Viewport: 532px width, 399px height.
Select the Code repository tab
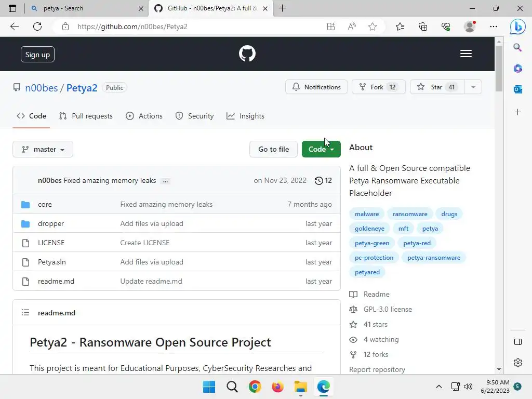[31, 116]
